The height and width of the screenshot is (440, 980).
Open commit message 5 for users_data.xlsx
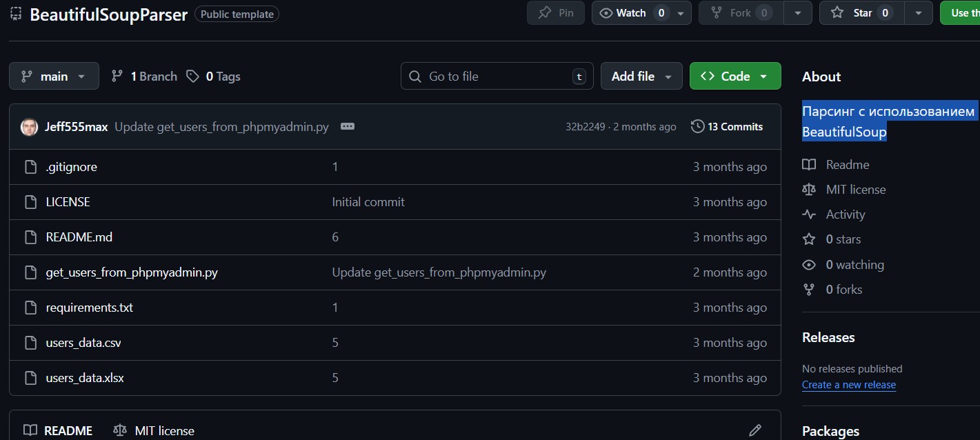(x=335, y=378)
